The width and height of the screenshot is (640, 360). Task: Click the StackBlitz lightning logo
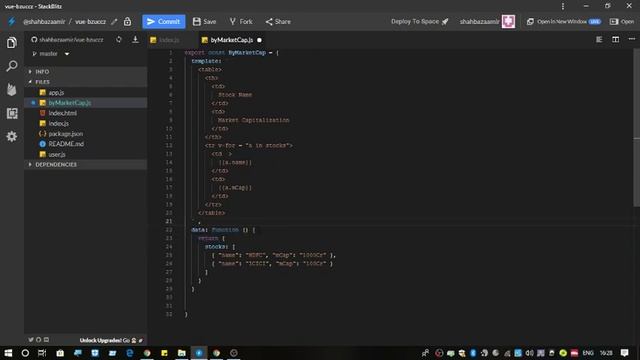click(11, 21)
